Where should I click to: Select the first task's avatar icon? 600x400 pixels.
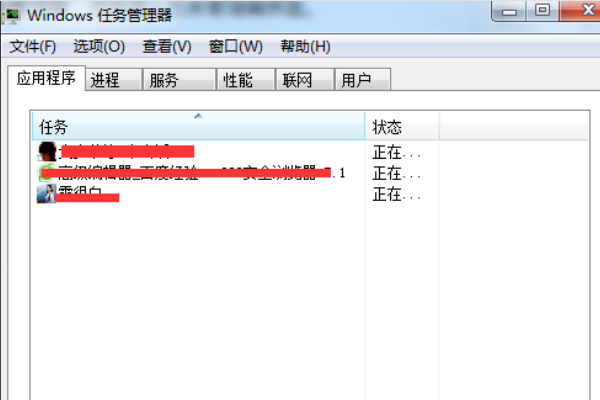(47, 152)
